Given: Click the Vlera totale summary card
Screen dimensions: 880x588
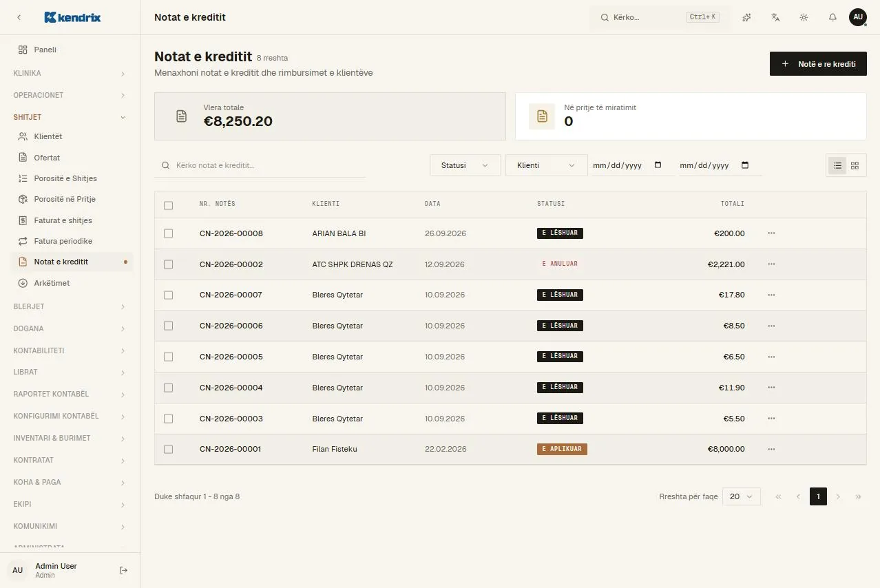Looking at the screenshot, I should tap(330, 116).
